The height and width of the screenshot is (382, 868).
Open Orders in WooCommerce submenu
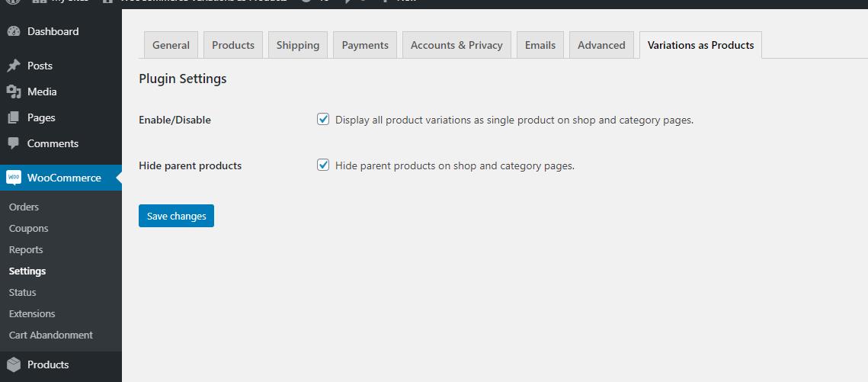tap(24, 207)
